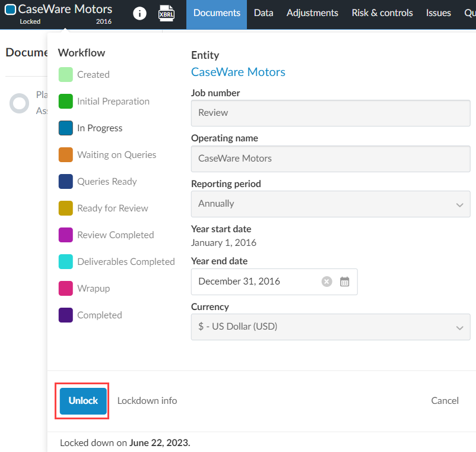The height and width of the screenshot is (452, 476).
Task: Switch to the Data tab
Action: (x=264, y=13)
